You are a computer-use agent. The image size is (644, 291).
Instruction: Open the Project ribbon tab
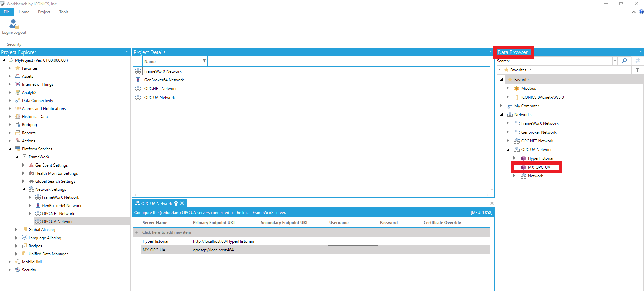coord(44,12)
